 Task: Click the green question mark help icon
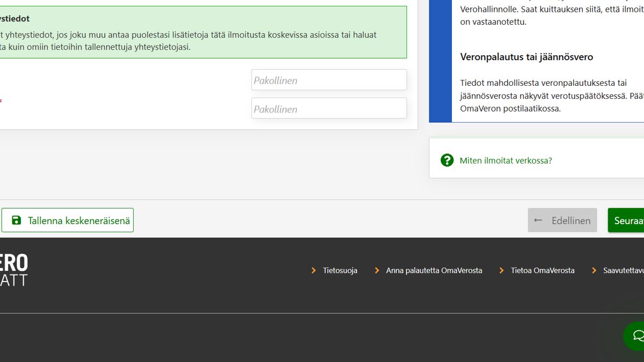click(x=447, y=160)
